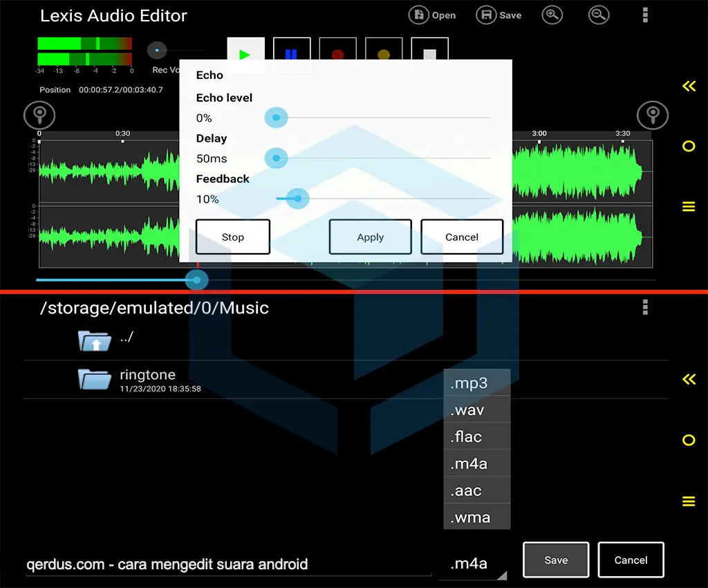Screen dimensions: 708x588
Task: Open the .m4a file format dropdown
Action: pyautogui.click(x=473, y=564)
